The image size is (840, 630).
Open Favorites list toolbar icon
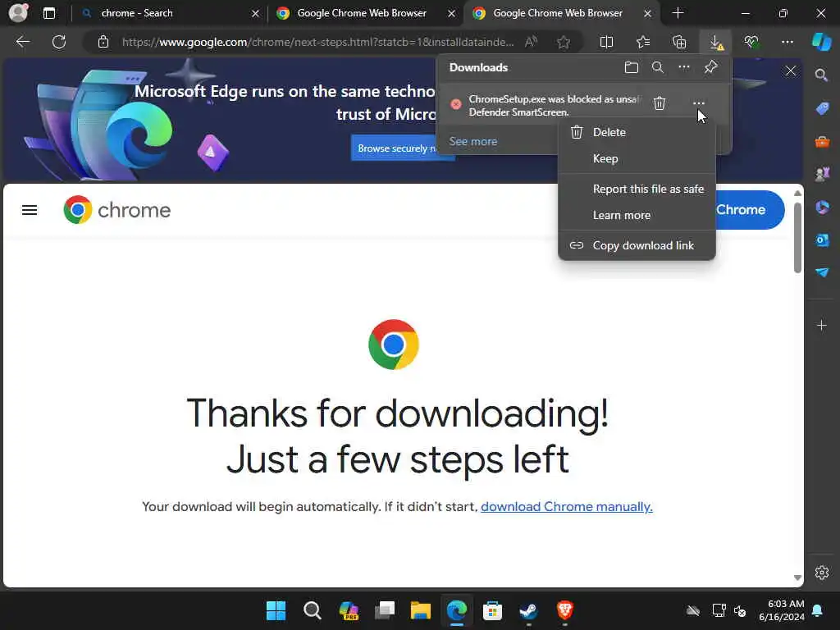643,42
